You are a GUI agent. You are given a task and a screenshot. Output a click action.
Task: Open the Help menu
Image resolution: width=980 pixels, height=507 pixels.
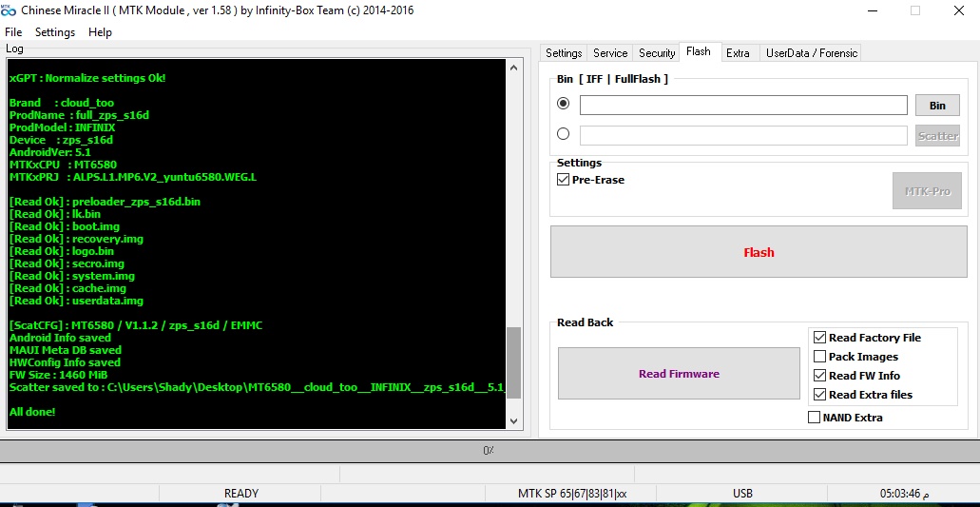coord(100,32)
